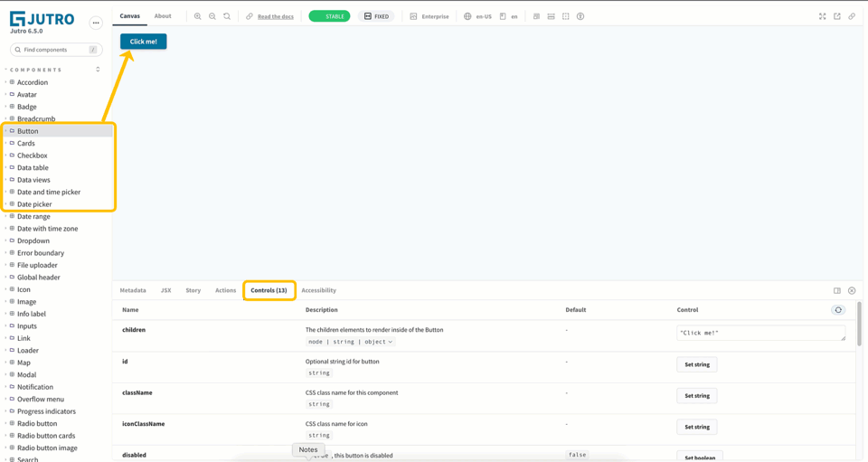
Task: Open the sidebar ellipsis menu button
Action: coord(96,23)
